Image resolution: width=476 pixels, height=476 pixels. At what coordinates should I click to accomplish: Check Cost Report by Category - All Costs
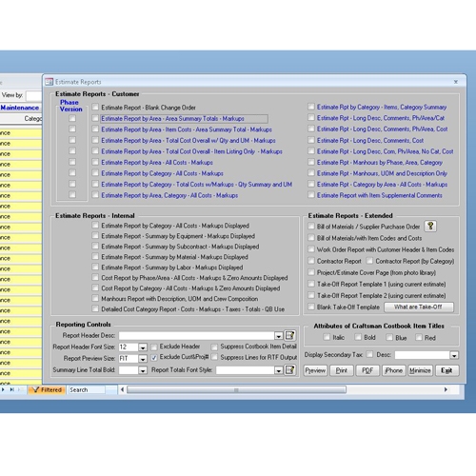coord(95,288)
